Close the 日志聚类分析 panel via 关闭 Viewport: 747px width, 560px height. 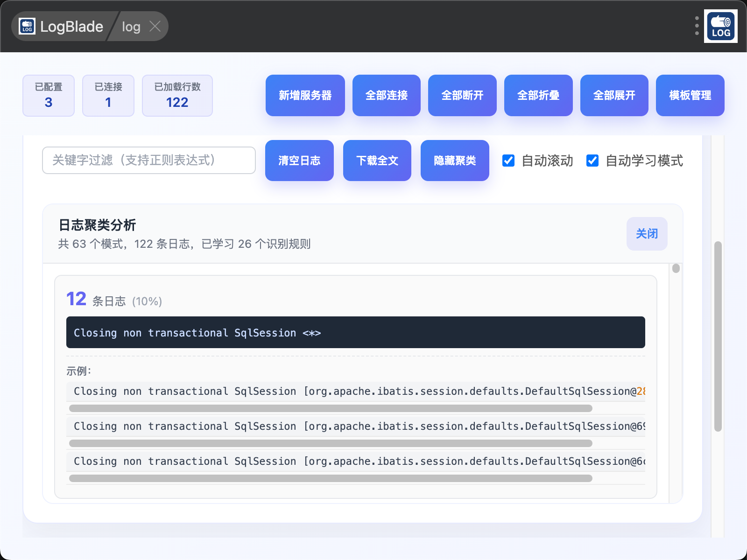(x=647, y=234)
